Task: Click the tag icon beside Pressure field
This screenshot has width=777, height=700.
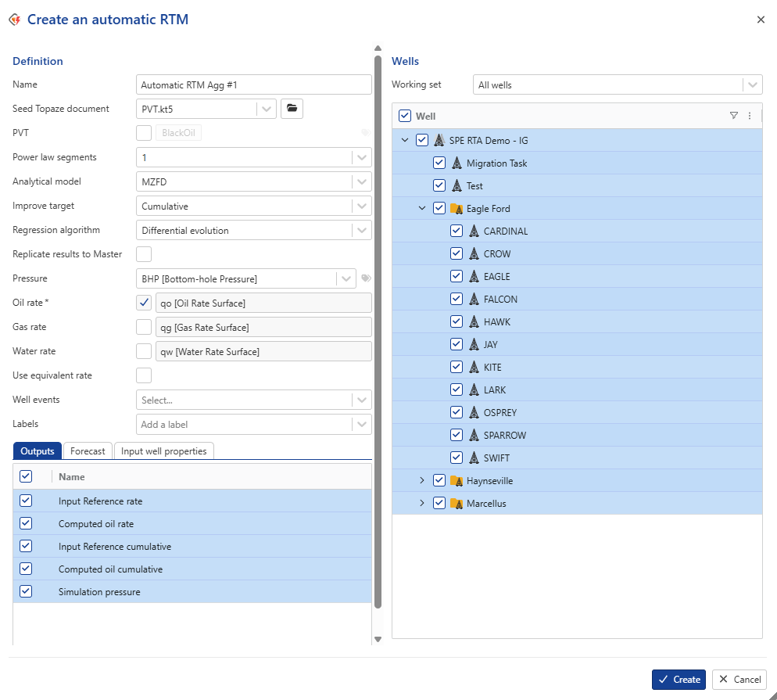Action: [365, 278]
